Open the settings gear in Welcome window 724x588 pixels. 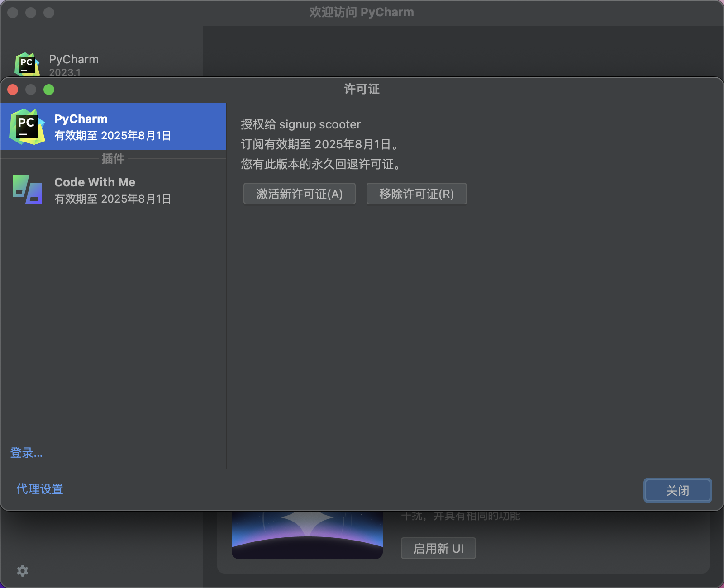click(23, 571)
